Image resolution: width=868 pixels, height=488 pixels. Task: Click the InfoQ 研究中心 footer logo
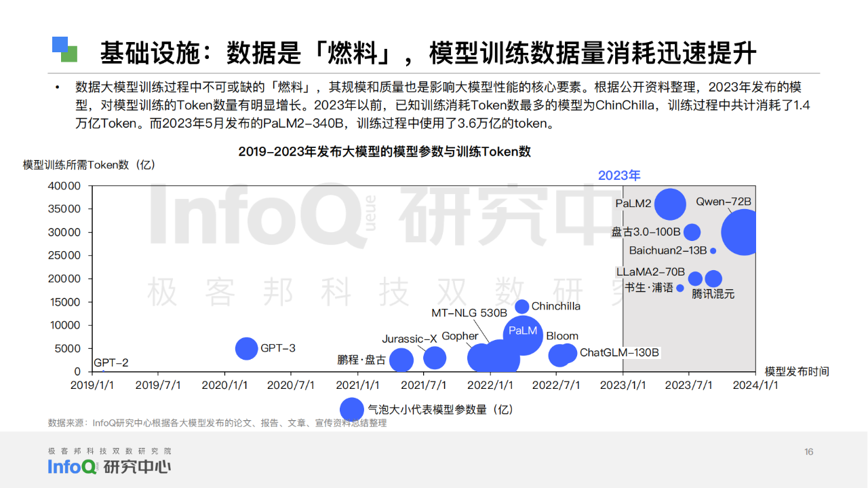[109, 467]
